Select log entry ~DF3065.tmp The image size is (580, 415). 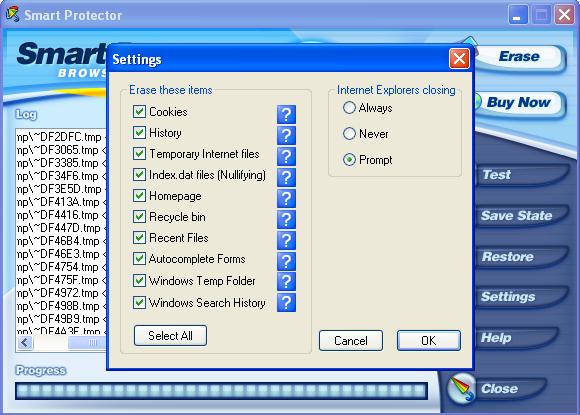pyautogui.click(x=61, y=150)
